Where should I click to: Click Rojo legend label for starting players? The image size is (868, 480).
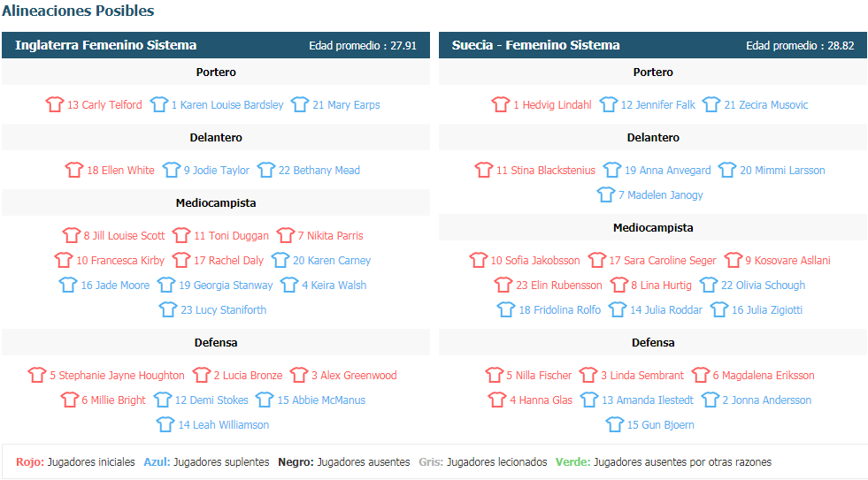(x=30, y=461)
